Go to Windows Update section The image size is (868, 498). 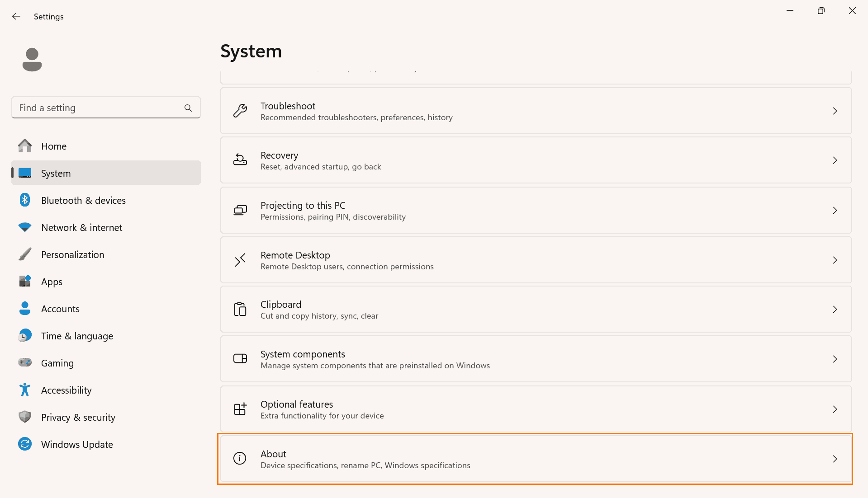[77, 444]
